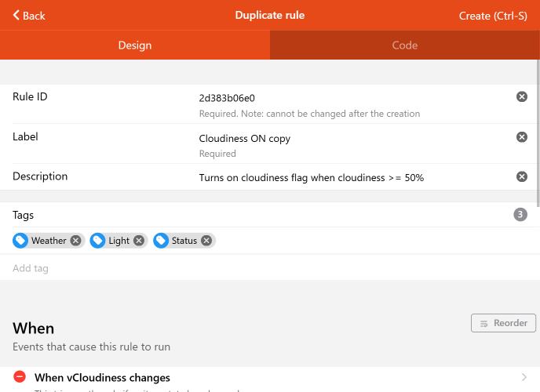The width and height of the screenshot is (540, 392).
Task: Clear the Description field text
Action: [x=521, y=177]
